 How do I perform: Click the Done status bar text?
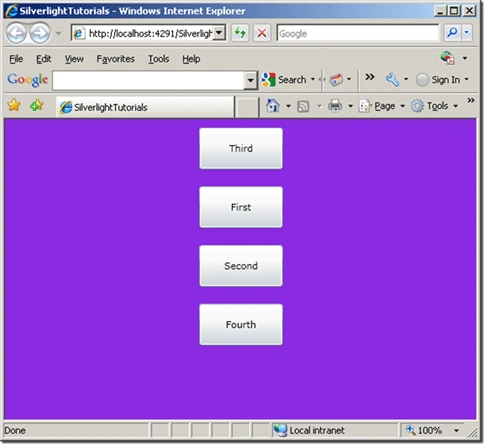(15, 430)
